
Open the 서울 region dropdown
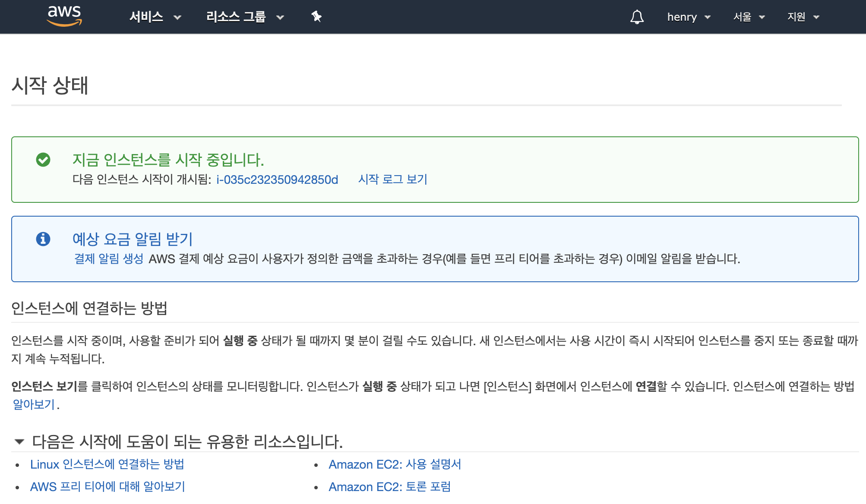click(749, 17)
